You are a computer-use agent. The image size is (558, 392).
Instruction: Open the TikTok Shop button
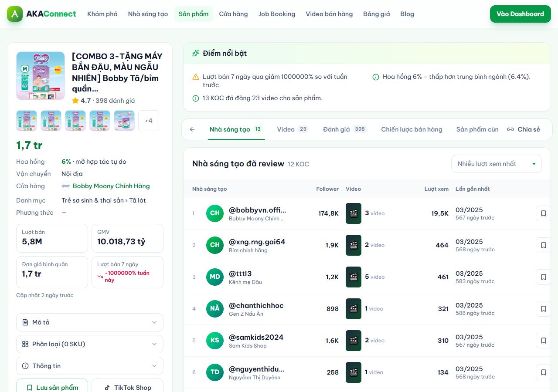(x=128, y=387)
